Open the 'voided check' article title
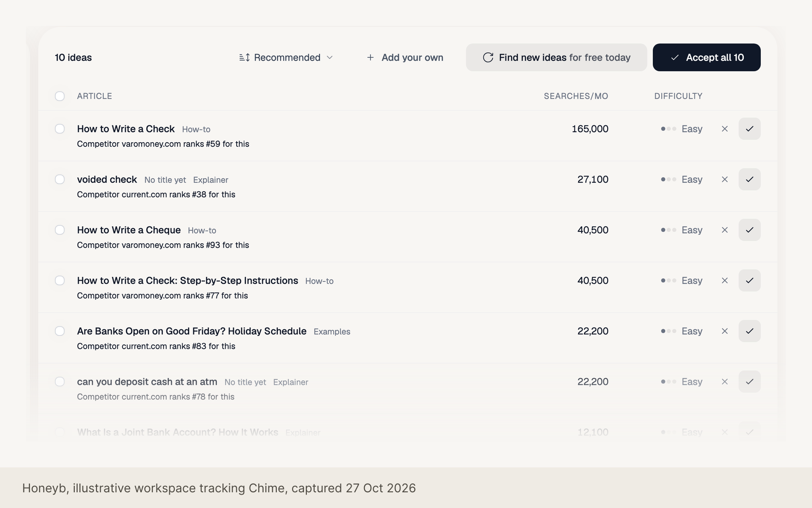This screenshot has width=812, height=508. coord(107,179)
